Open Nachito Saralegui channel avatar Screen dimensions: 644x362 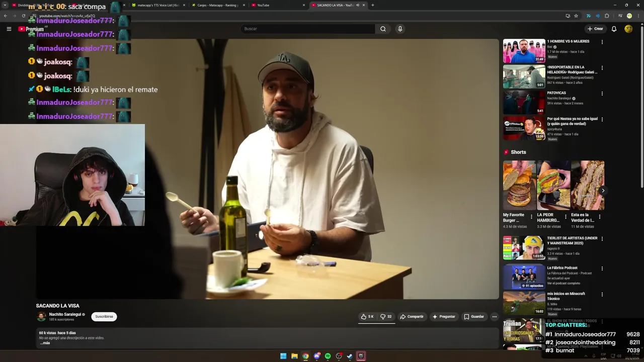tap(41, 317)
